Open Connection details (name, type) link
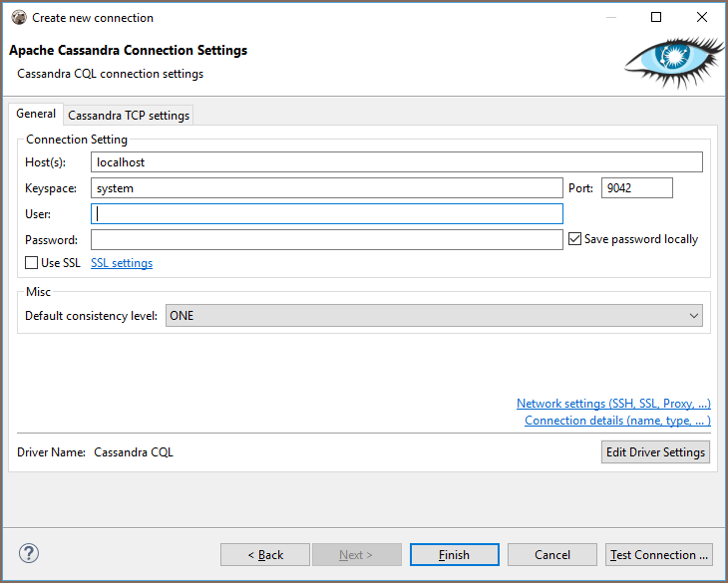The height and width of the screenshot is (583, 728). (x=617, y=421)
